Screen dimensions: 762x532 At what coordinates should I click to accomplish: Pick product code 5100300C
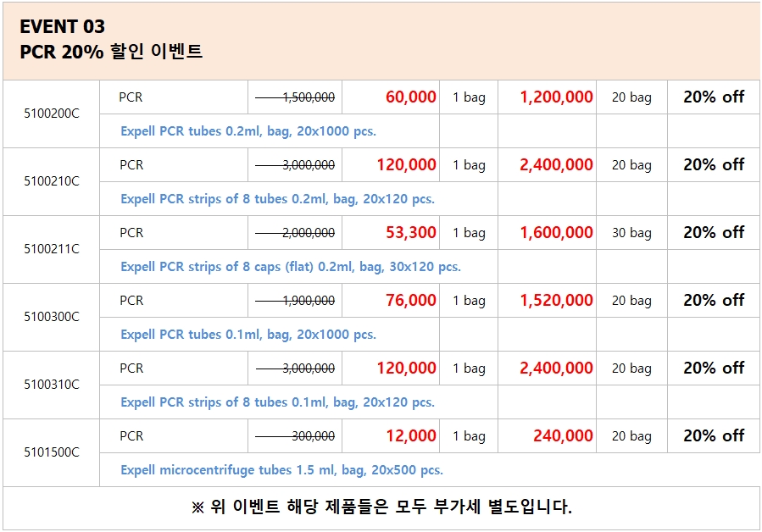[x=52, y=317]
